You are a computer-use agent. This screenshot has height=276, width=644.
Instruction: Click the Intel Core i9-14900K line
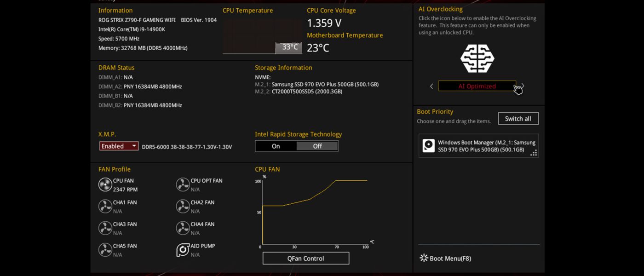(x=132, y=29)
